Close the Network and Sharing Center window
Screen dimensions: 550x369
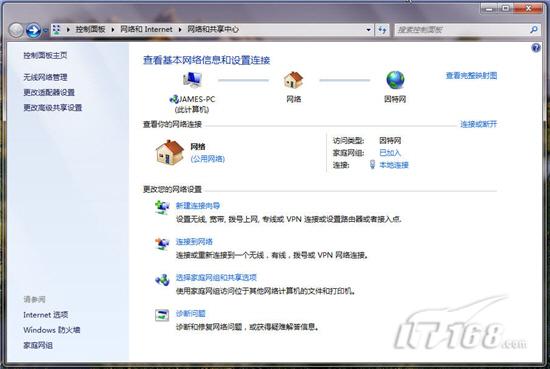(x=528, y=8)
